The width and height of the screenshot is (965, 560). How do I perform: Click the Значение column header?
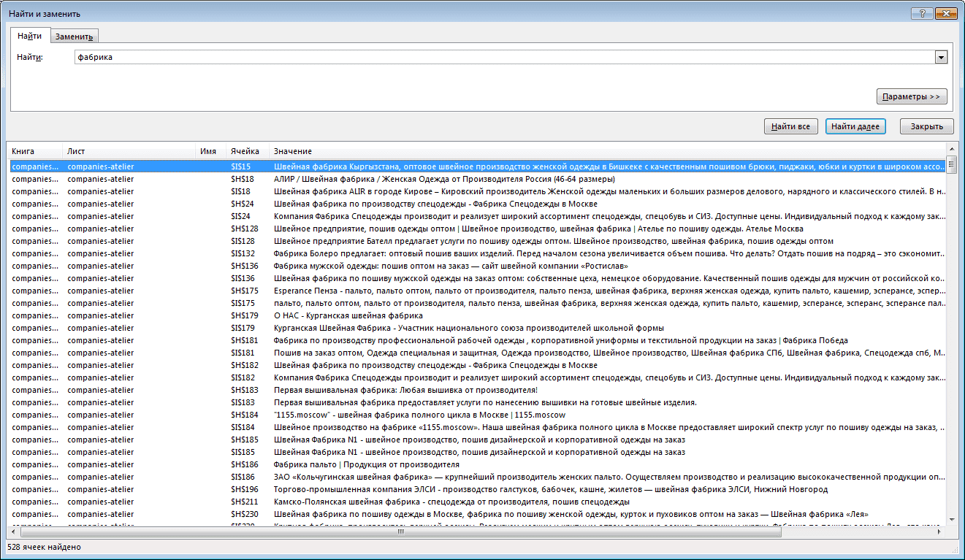[x=607, y=151]
